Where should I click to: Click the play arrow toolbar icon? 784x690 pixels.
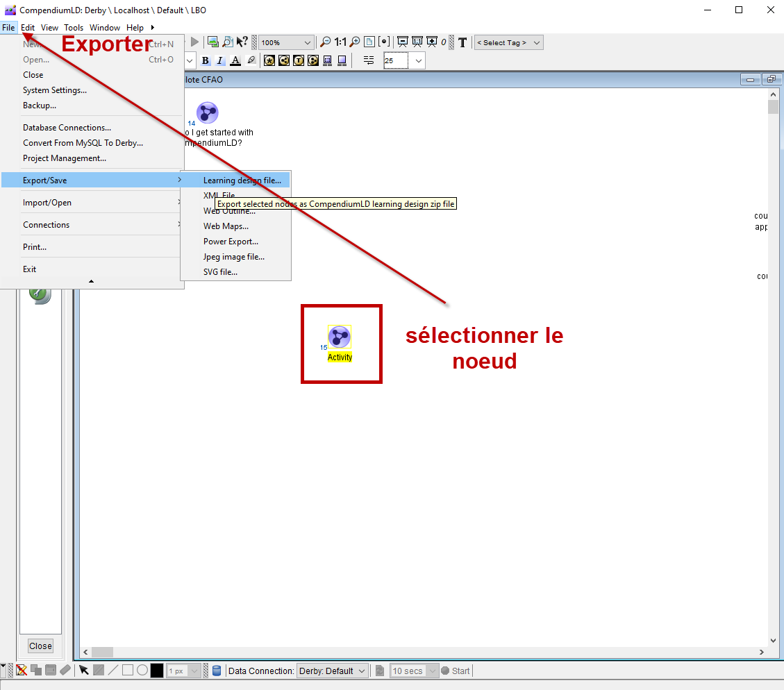tap(195, 42)
